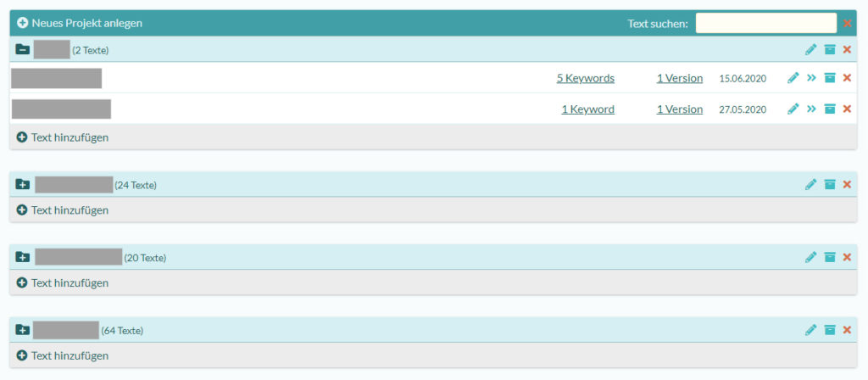
Task: Archive the project with 20 Texte
Action: click(x=830, y=257)
